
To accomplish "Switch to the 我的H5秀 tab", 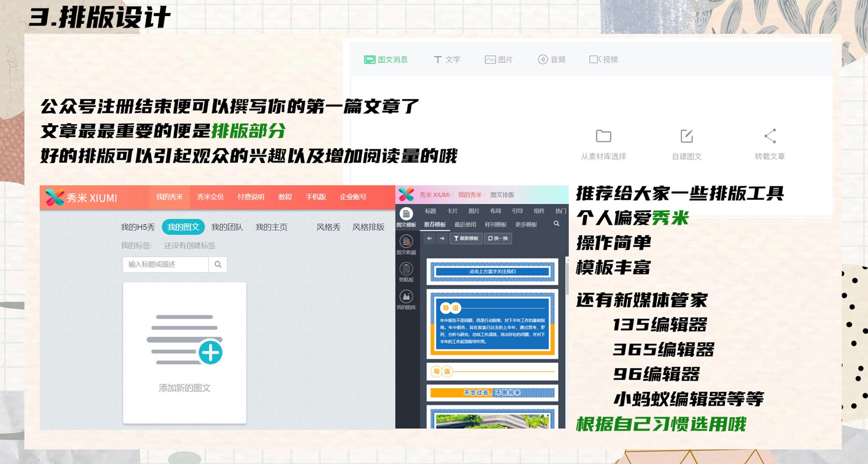I will [138, 227].
